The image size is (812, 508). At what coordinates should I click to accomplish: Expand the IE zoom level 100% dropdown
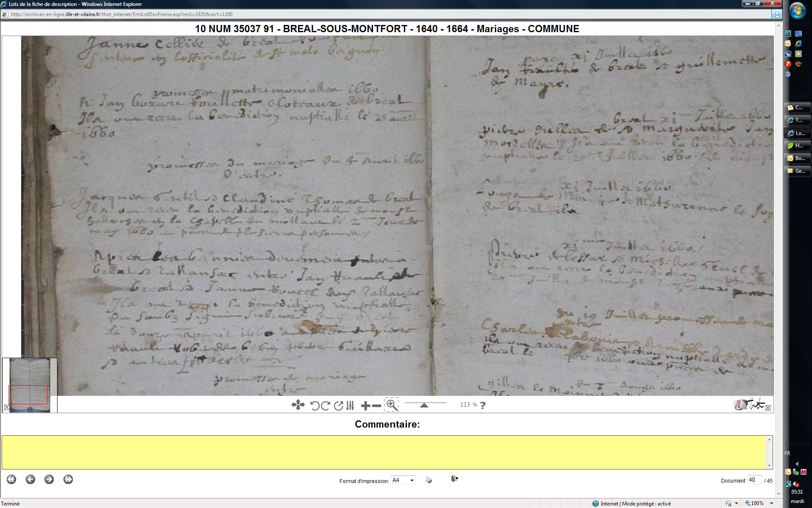pyautogui.click(x=772, y=503)
